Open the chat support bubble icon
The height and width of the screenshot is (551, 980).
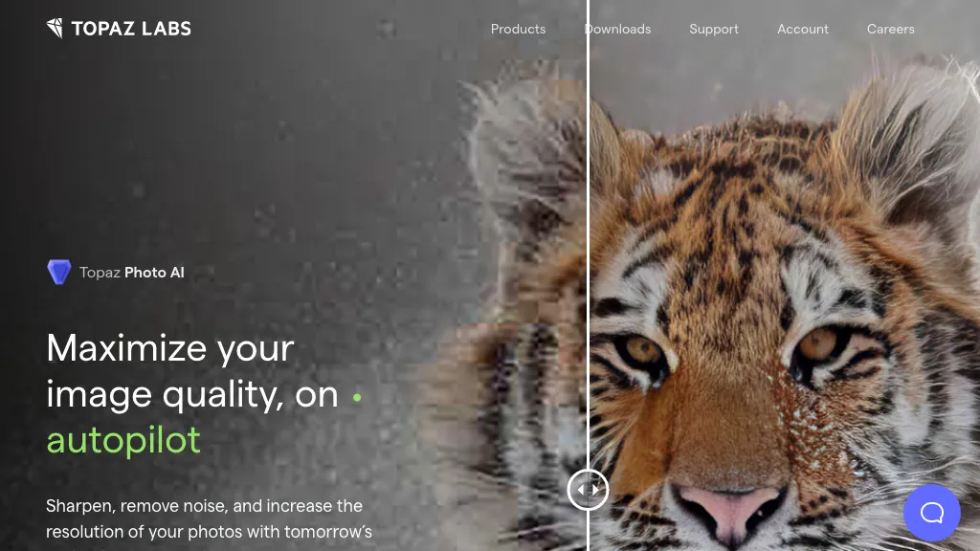pyautogui.click(x=932, y=513)
